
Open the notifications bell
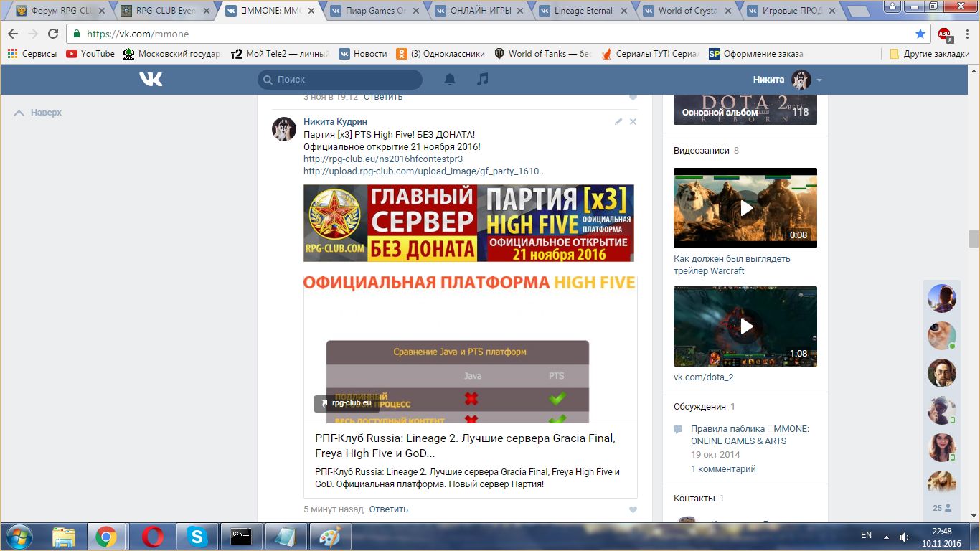[x=450, y=80]
